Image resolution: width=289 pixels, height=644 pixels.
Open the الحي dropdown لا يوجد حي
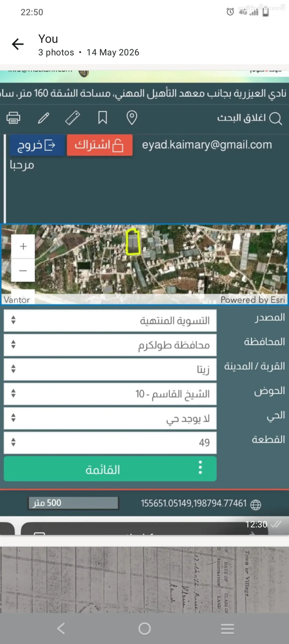[x=110, y=418]
